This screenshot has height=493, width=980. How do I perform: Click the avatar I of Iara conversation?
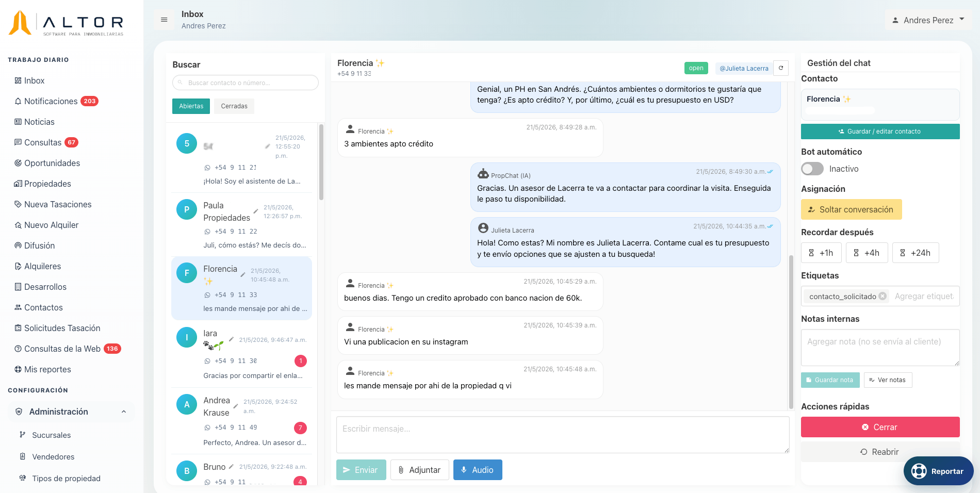[x=187, y=337]
